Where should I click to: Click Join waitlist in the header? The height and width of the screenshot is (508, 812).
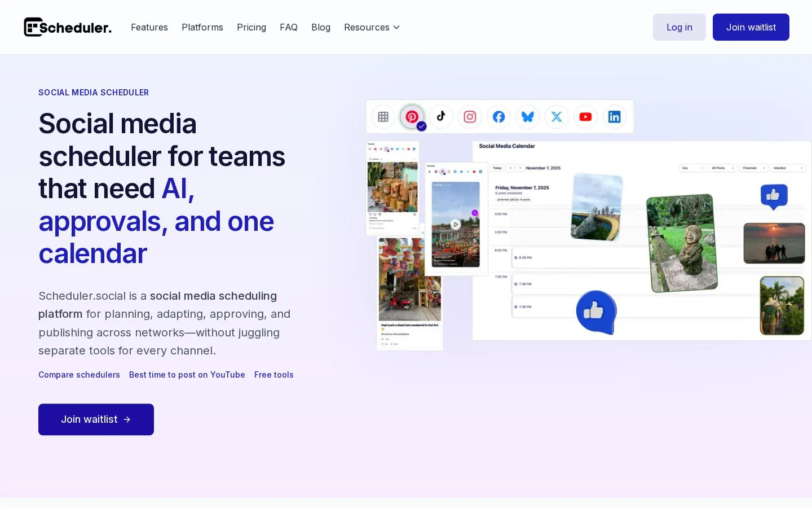[x=751, y=27]
